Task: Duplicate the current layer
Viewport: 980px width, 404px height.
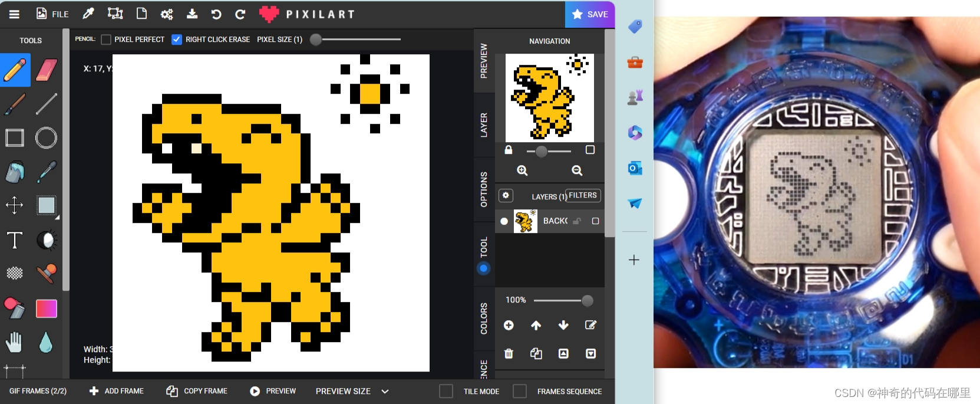Action: 536,353
